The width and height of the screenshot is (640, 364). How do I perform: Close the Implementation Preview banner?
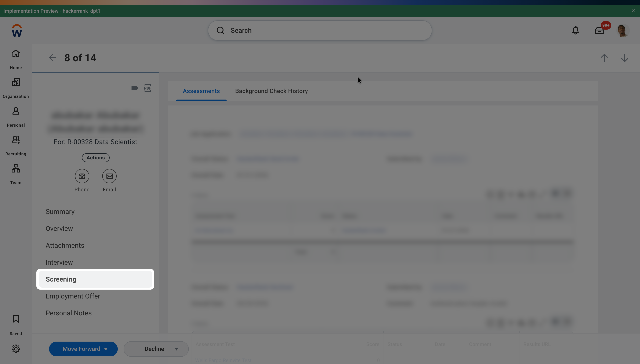point(633,11)
